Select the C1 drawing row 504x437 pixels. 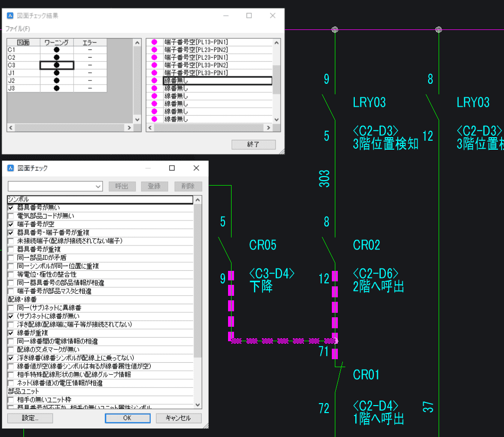(x=57, y=50)
